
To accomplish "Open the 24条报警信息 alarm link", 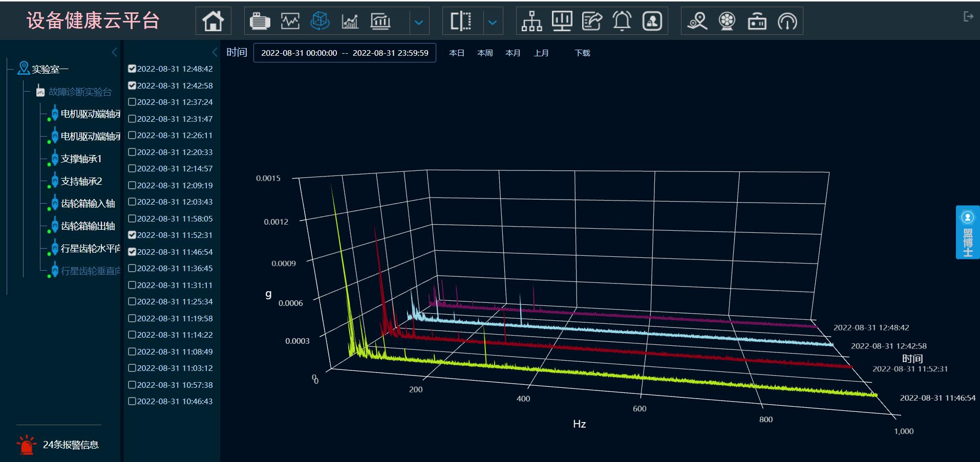I will 70,445.
